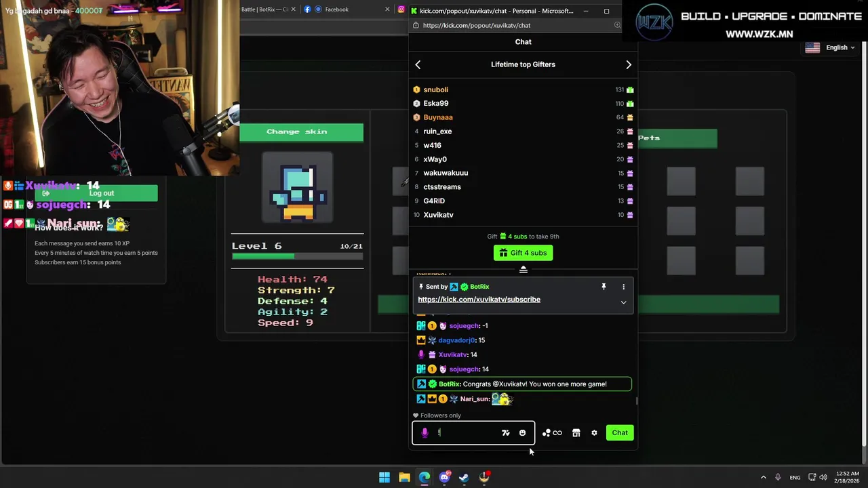
Task: Open chat settings gear
Action: click(594, 432)
